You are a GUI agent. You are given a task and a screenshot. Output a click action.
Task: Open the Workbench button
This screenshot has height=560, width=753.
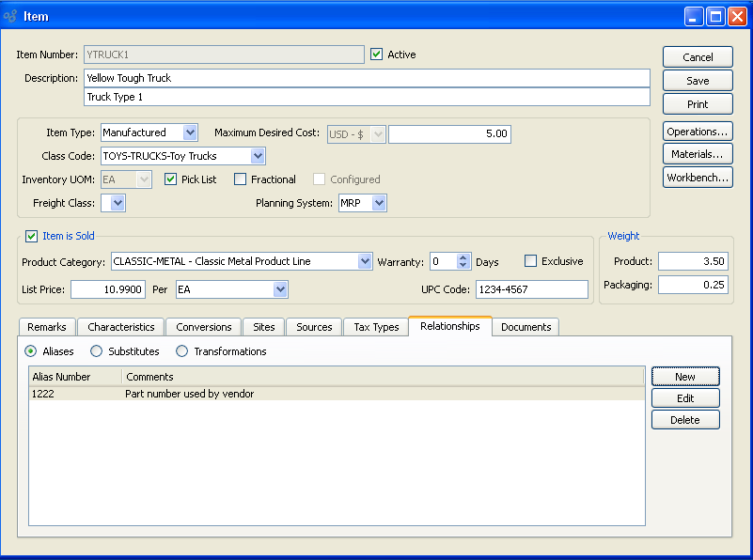[698, 178]
